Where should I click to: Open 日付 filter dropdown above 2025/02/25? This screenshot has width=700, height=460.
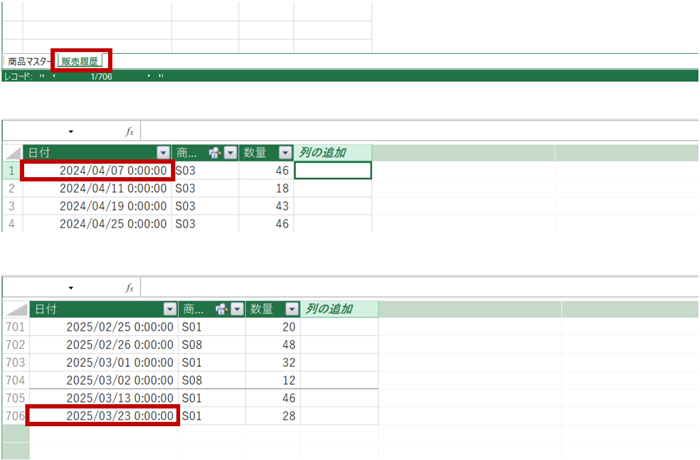[x=169, y=310]
